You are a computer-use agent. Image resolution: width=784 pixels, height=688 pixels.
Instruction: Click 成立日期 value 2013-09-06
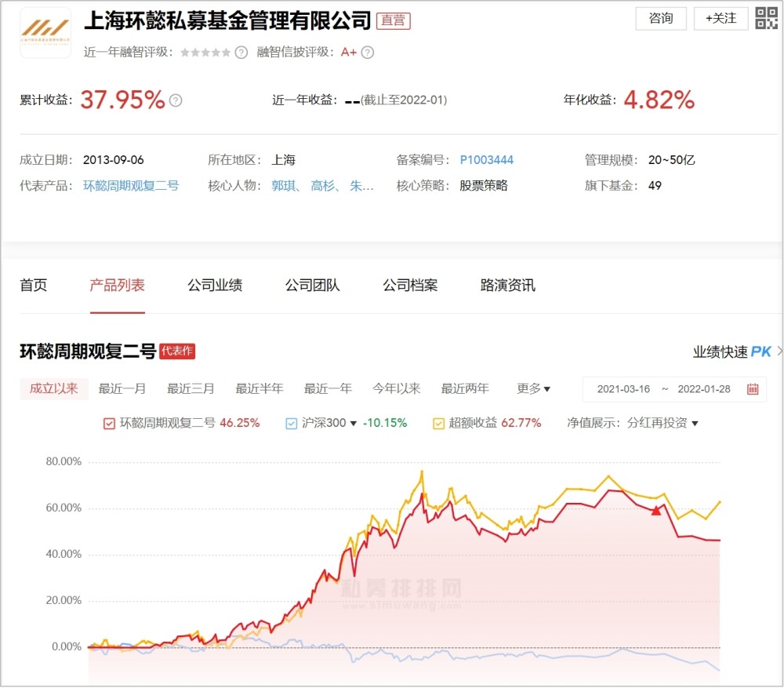point(114,160)
